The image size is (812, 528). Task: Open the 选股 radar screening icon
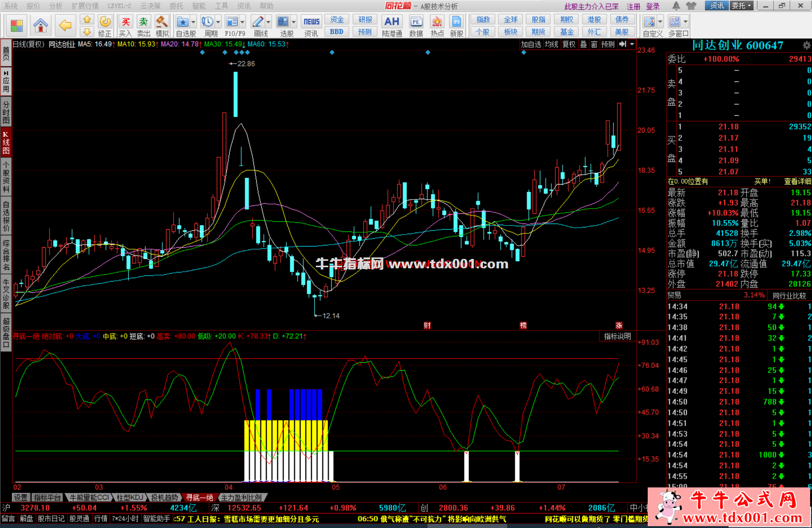tap(283, 22)
